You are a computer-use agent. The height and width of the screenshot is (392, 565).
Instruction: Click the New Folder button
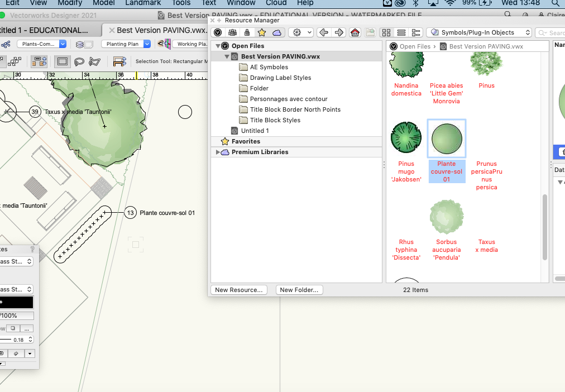coord(299,289)
